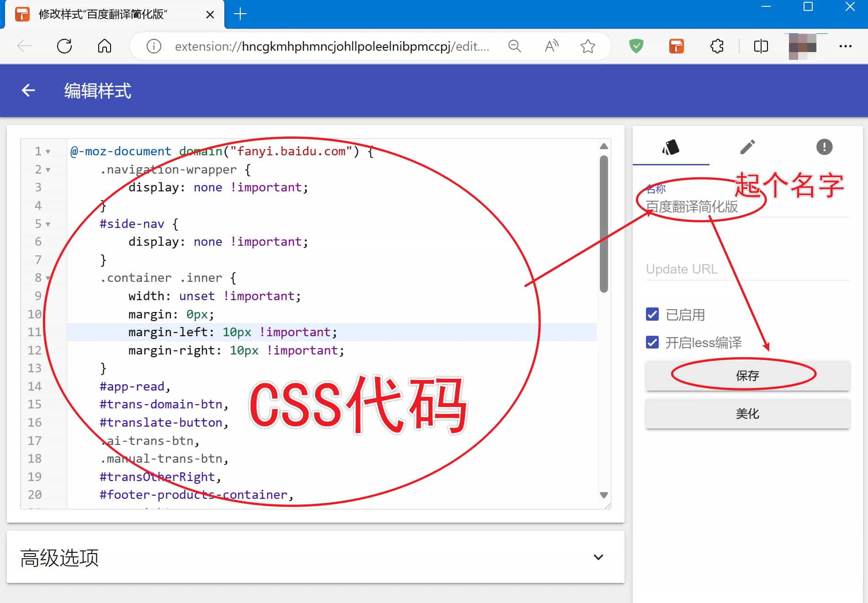Screen dimensions: 868x603
Task: Click the 美化 button
Action: click(x=747, y=413)
